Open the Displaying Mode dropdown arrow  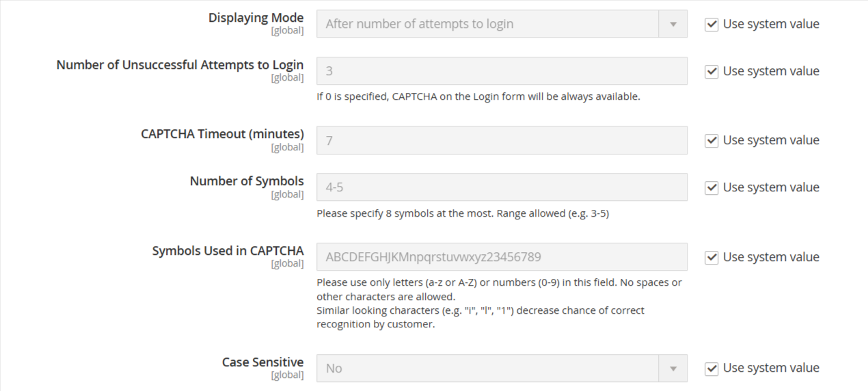(673, 24)
